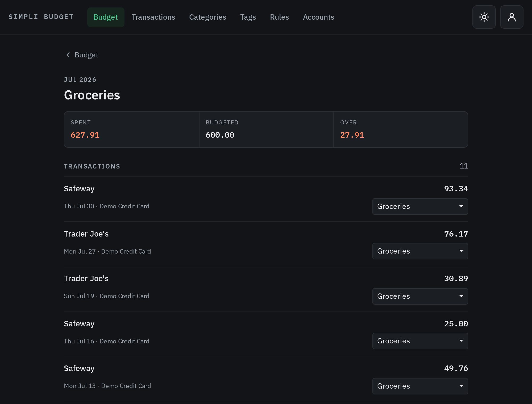The width and height of the screenshot is (532, 404).
Task: Go to the Transactions tab
Action: click(x=153, y=17)
